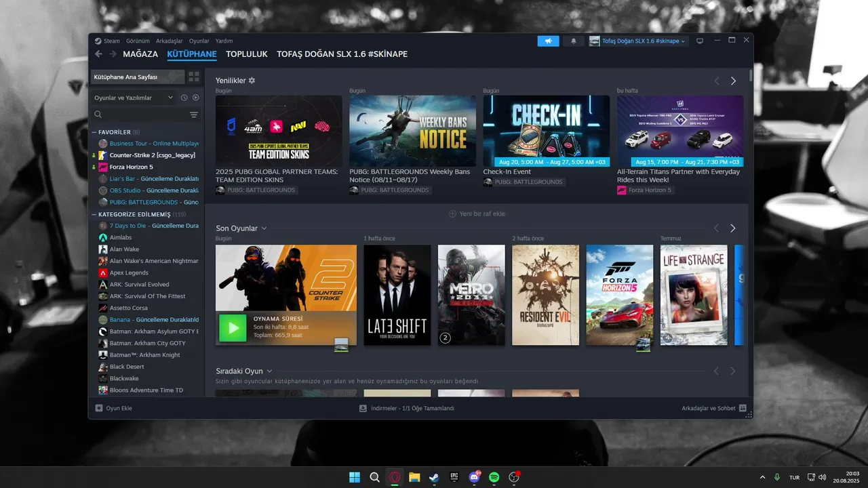Image resolution: width=868 pixels, height=488 pixels.
Task: Open Check-In Event news thumbnail
Action: pyautogui.click(x=546, y=131)
